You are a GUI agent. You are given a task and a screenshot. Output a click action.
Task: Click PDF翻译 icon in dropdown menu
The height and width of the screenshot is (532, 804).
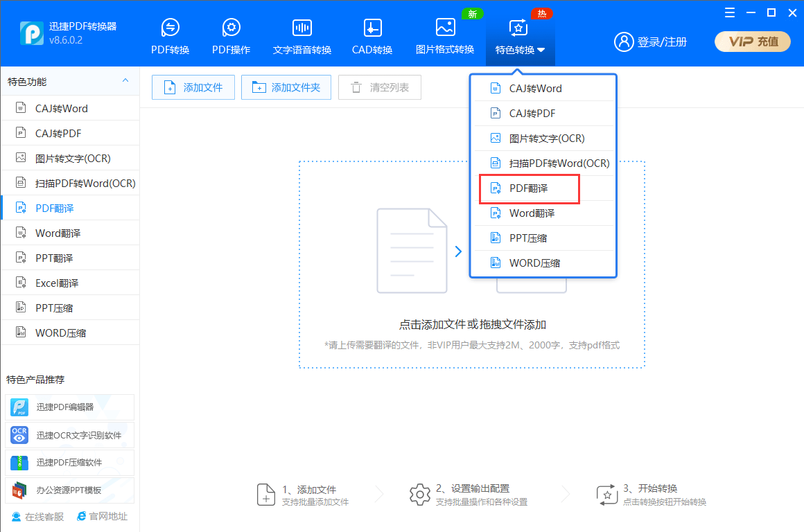pos(496,188)
